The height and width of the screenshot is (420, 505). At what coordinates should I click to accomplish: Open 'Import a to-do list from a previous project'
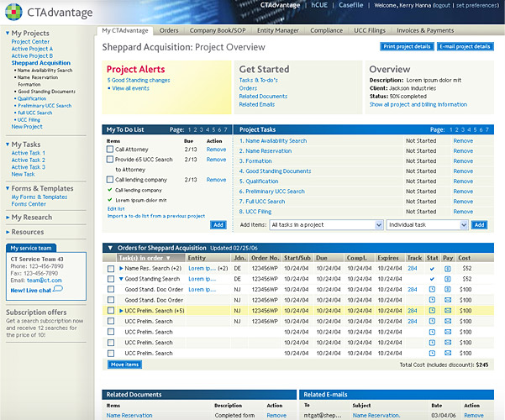coord(156,216)
